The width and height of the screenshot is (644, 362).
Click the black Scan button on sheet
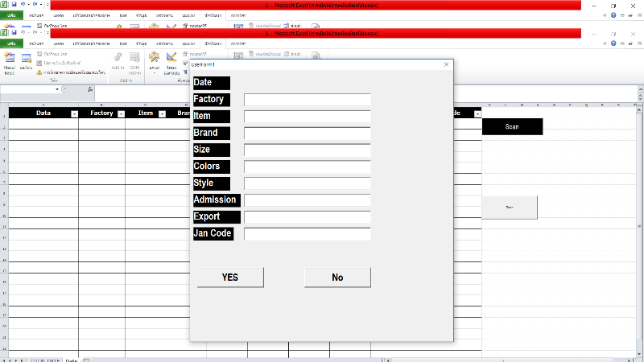[512, 126]
